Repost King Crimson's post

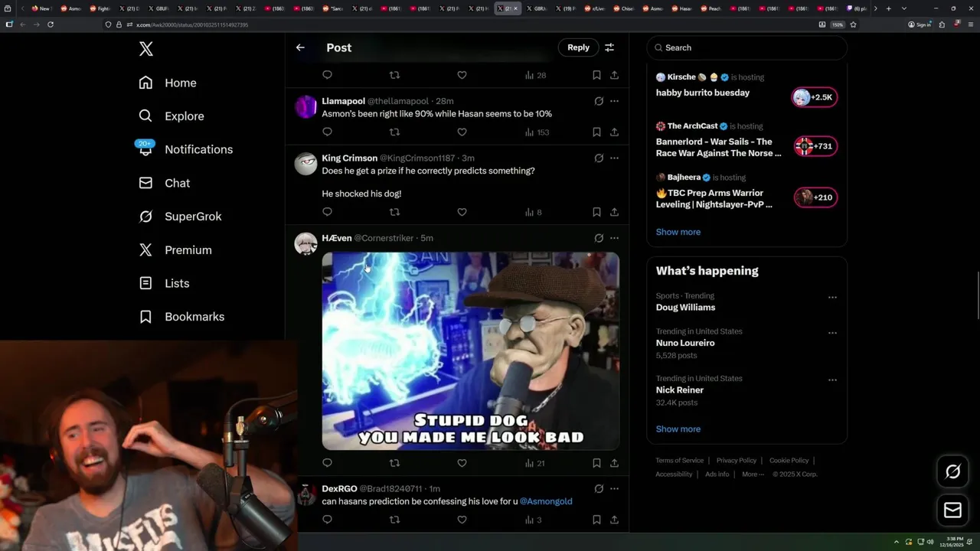tap(394, 212)
